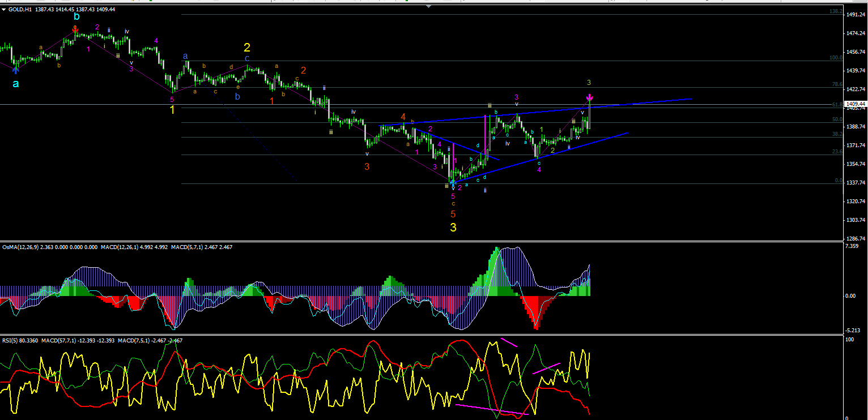Image resolution: width=868 pixels, height=420 pixels.
Task: Select the cyan wave 'b' label at top
Action: point(76,16)
